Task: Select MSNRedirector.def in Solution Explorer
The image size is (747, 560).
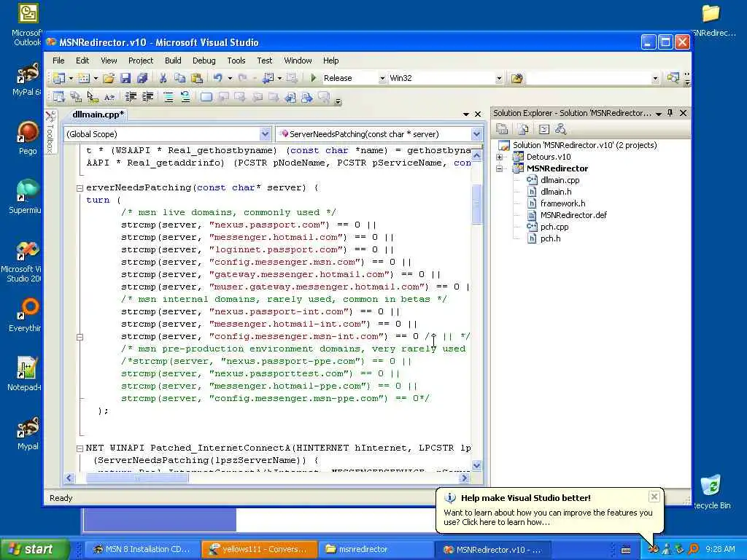Action: pyautogui.click(x=573, y=215)
